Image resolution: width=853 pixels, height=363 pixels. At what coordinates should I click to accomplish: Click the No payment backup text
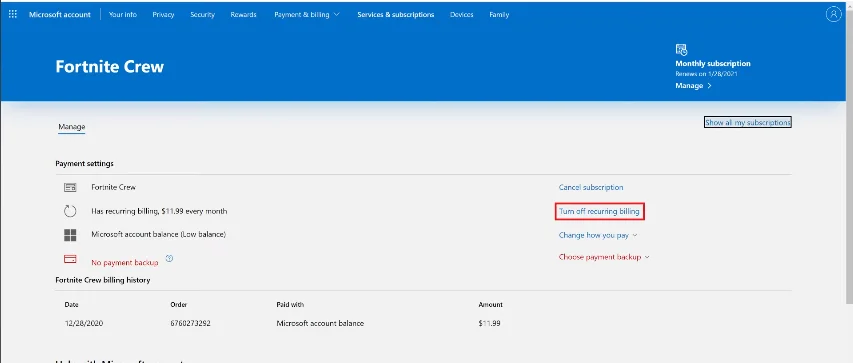(x=125, y=262)
